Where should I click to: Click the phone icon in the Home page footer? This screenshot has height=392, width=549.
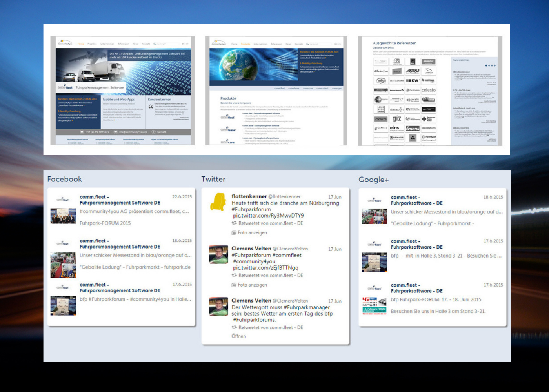coord(82,132)
